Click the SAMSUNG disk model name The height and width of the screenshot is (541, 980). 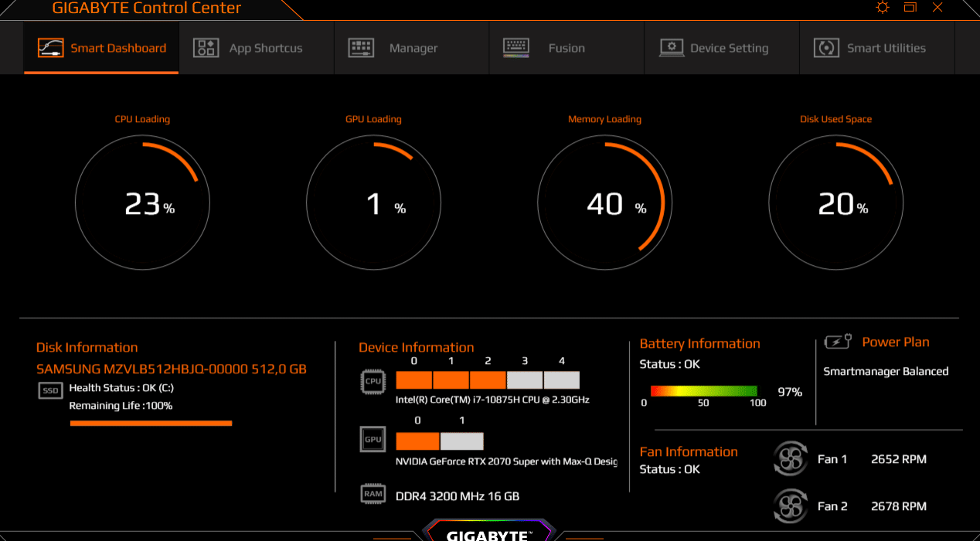click(172, 369)
